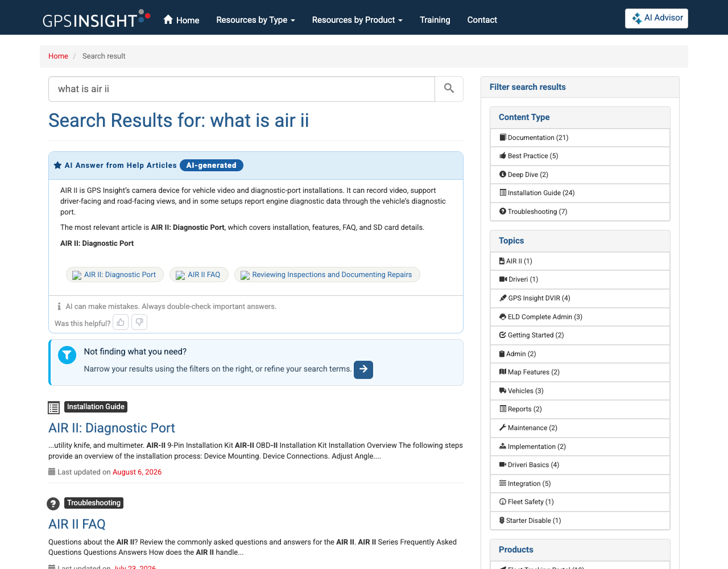The width and height of the screenshot is (728, 569).
Task: Click the Troubleshooting tag label above AIR II FAQ
Action: tap(94, 503)
